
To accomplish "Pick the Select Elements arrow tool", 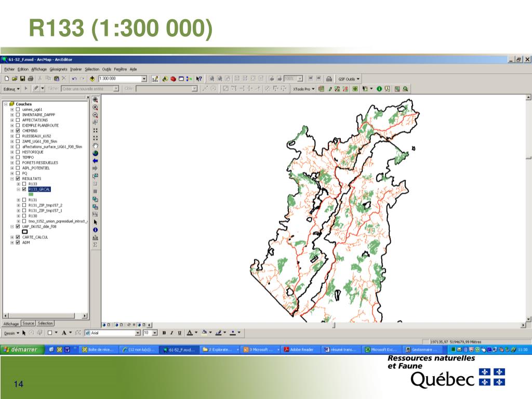I will (96, 222).
